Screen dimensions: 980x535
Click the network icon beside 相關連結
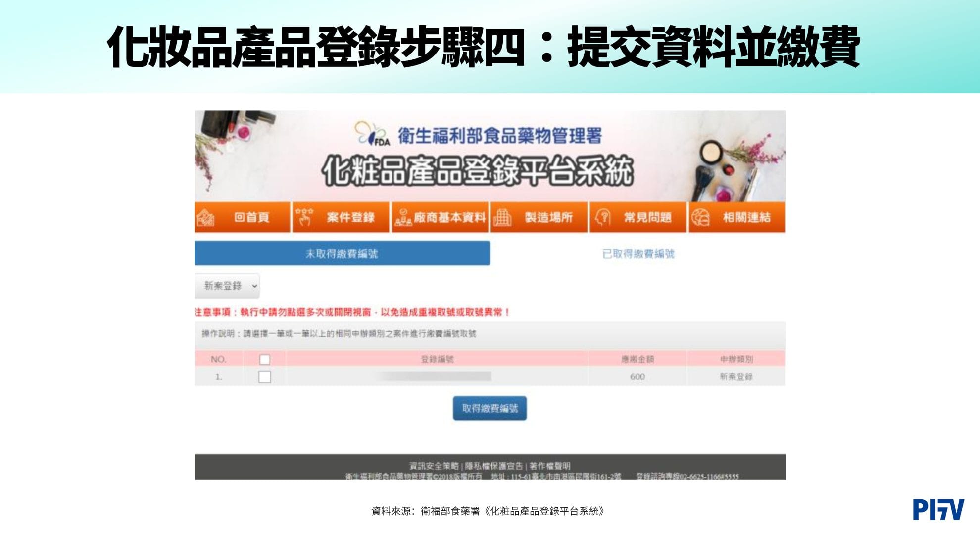tap(700, 217)
